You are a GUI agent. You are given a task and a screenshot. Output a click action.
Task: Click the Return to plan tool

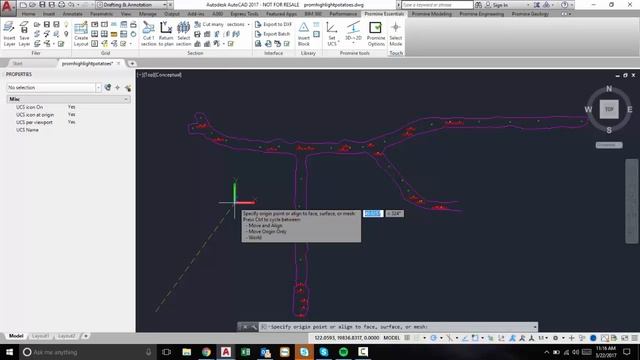[x=166, y=33]
